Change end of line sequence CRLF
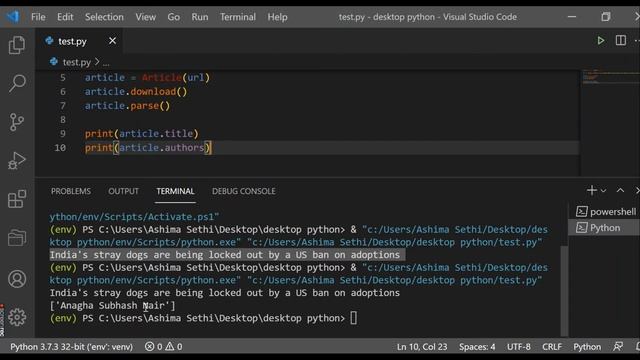The image size is (640, 360). coord(552,347)
